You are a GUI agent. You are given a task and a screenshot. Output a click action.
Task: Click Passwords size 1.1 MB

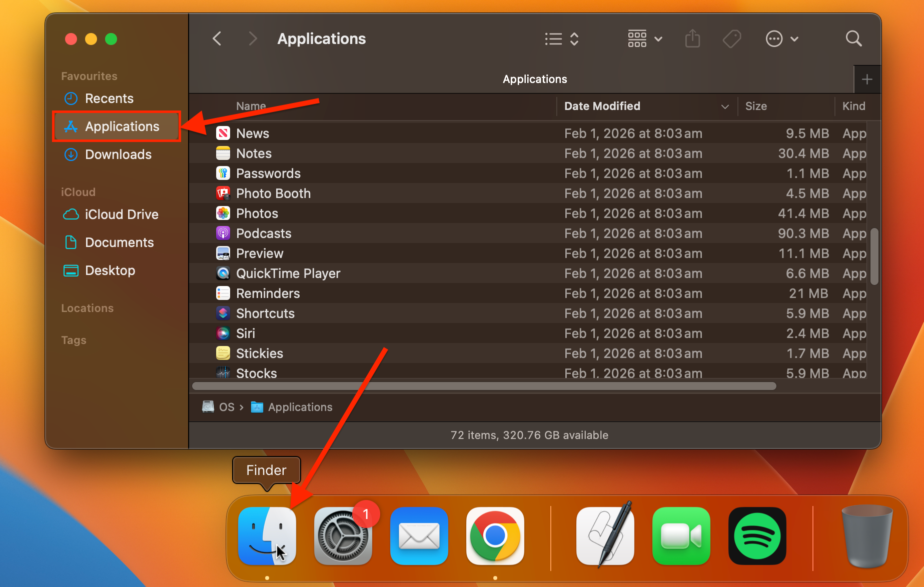click(x=808, y=173)
